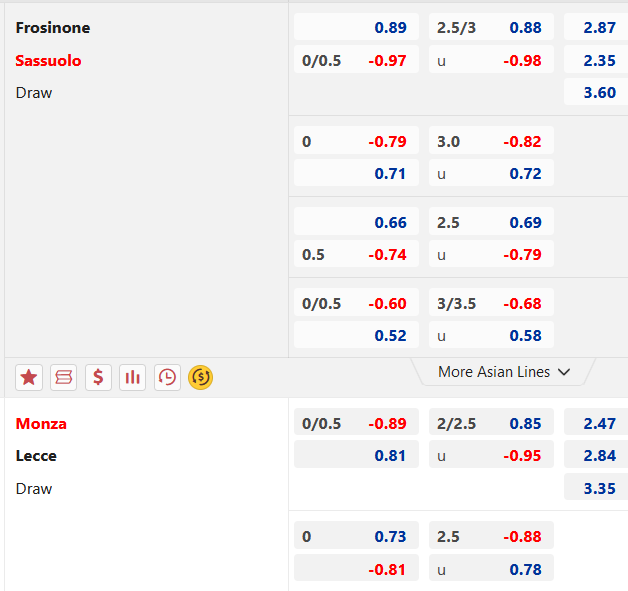
Task: Open the clock history icon
Action: tap(167, 377)
